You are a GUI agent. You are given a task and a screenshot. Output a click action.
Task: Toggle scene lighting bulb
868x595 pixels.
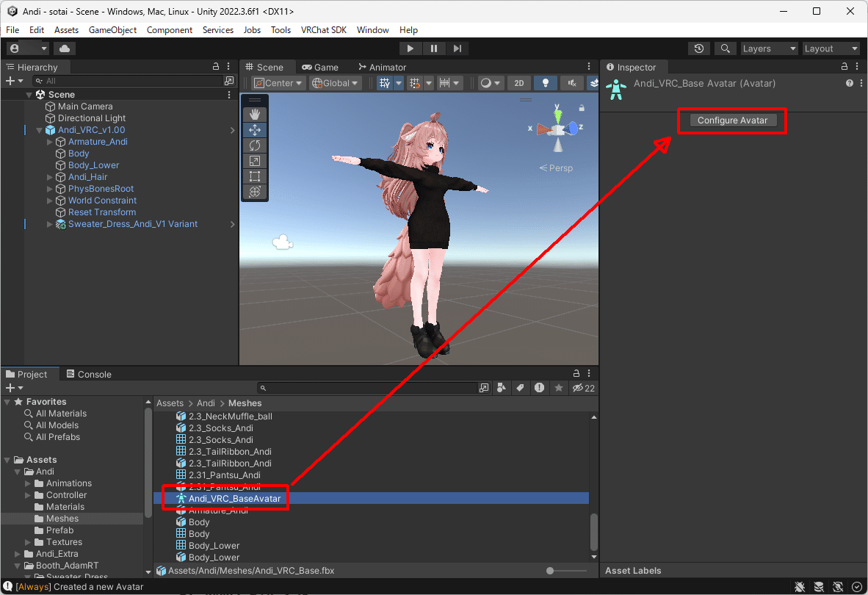(x=546, y=83)
